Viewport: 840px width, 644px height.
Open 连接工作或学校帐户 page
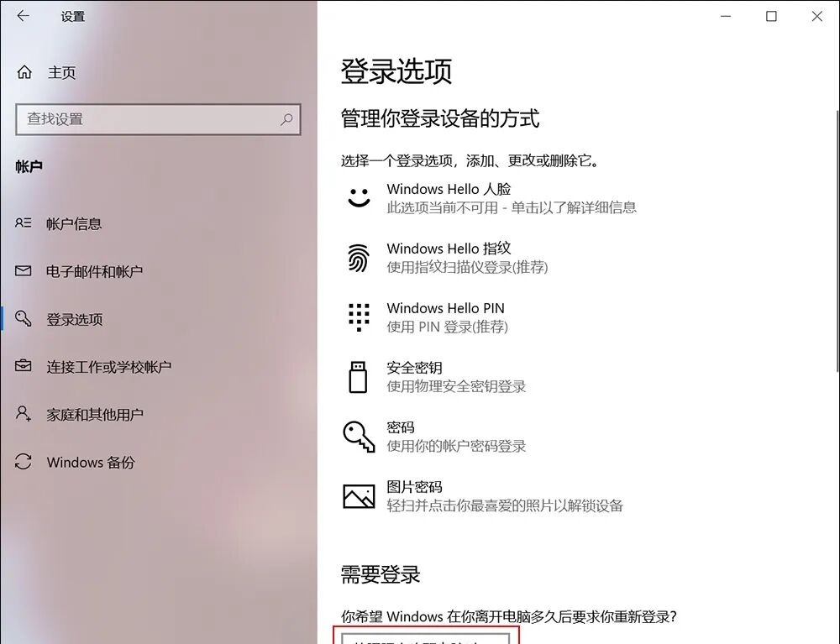(108, 367)
